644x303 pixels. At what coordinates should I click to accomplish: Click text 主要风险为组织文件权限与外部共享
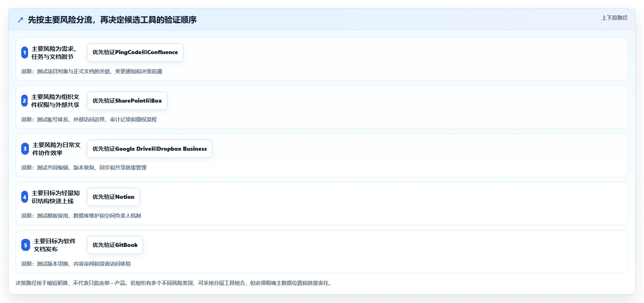tap(55, 101)
